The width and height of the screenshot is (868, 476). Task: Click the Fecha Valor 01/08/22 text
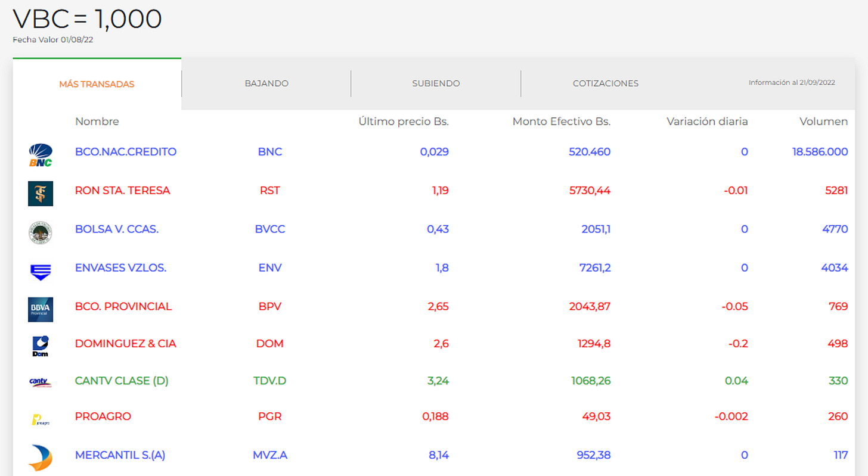(52, 40)
